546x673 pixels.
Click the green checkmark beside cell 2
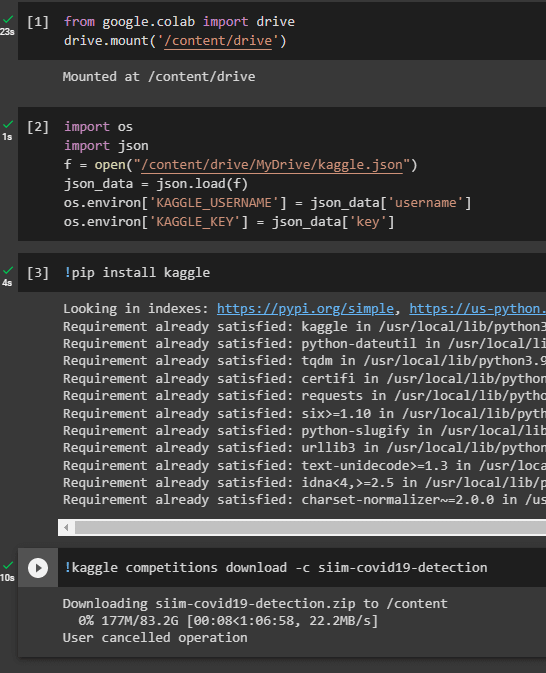coord(8,124)
